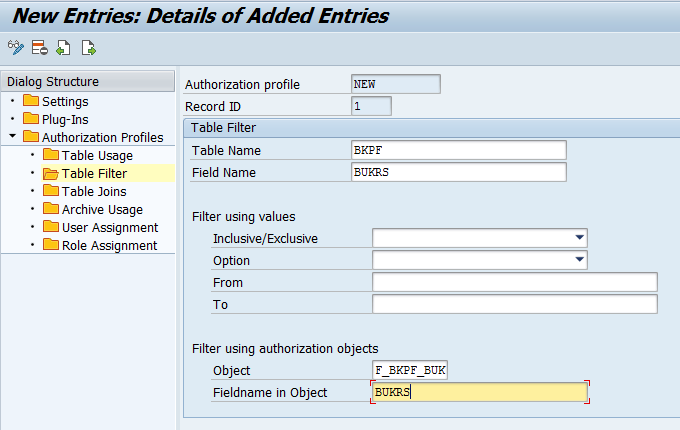Click the Object field F_BKPF_BUK

(410, 370)
